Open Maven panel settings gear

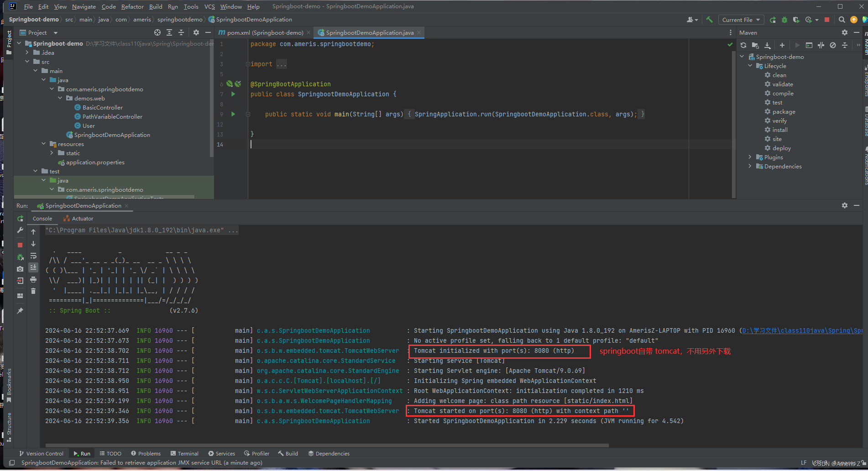[x=845, y=32]
